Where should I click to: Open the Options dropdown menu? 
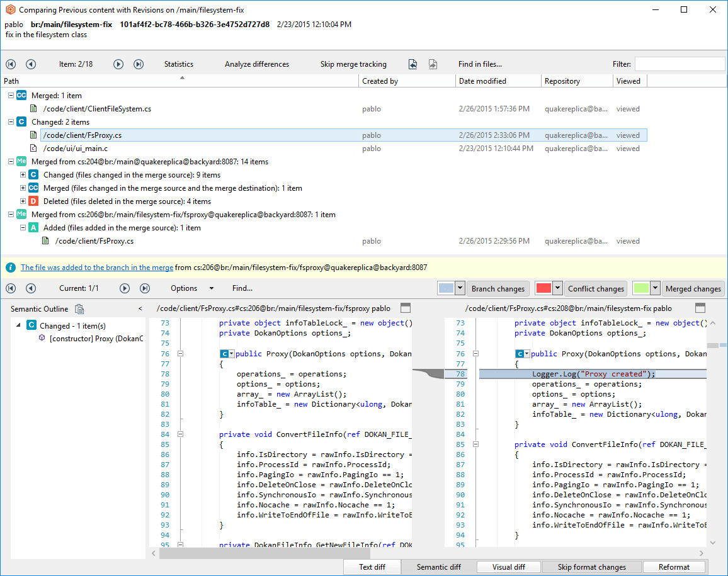191,288
